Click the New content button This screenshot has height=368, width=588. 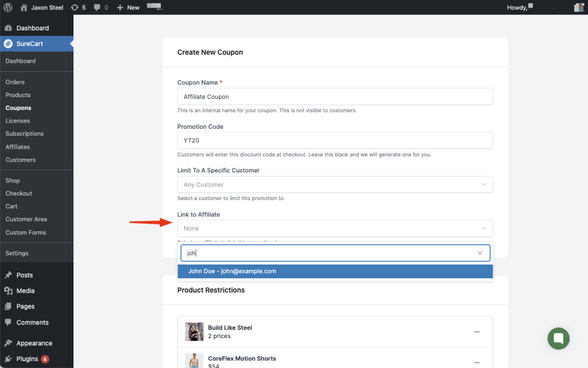tap(128, 7)
